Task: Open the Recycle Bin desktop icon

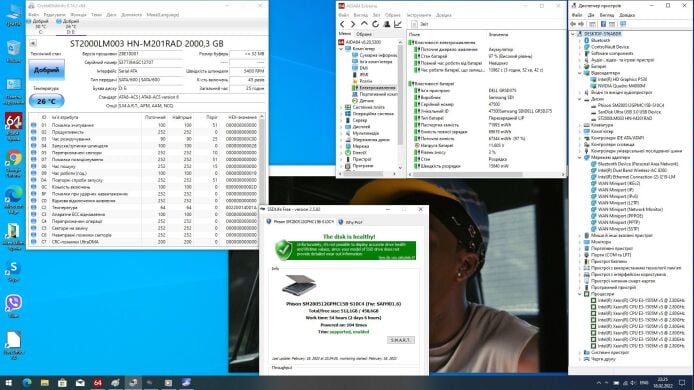Action: [x=14, y=51]
